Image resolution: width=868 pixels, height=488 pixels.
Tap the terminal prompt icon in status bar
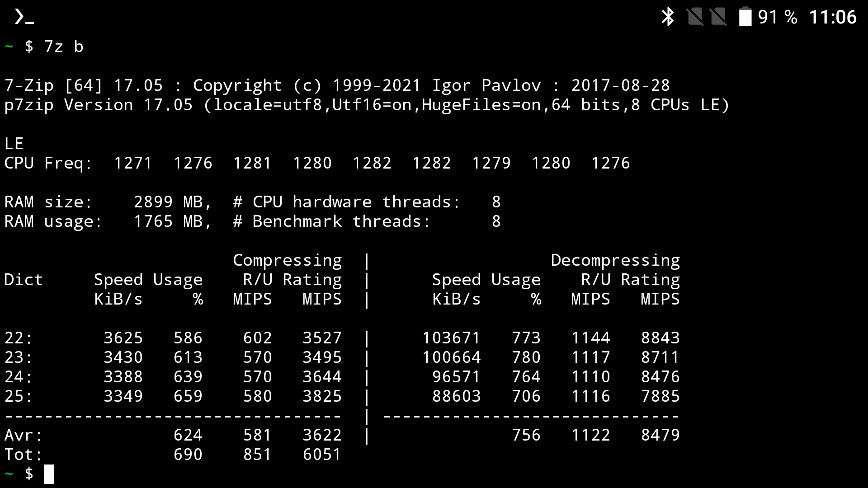(24, 17)
